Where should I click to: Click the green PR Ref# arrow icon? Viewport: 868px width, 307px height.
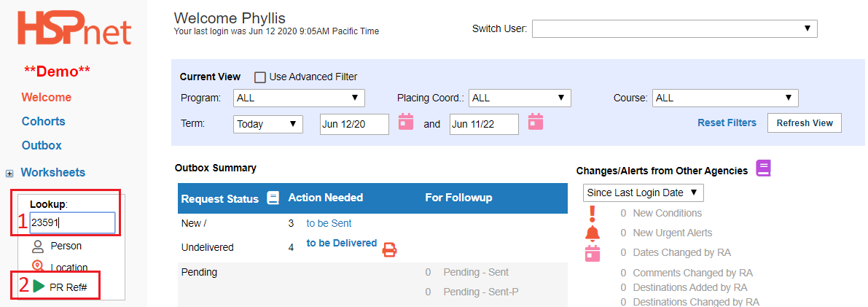point(39,286)
